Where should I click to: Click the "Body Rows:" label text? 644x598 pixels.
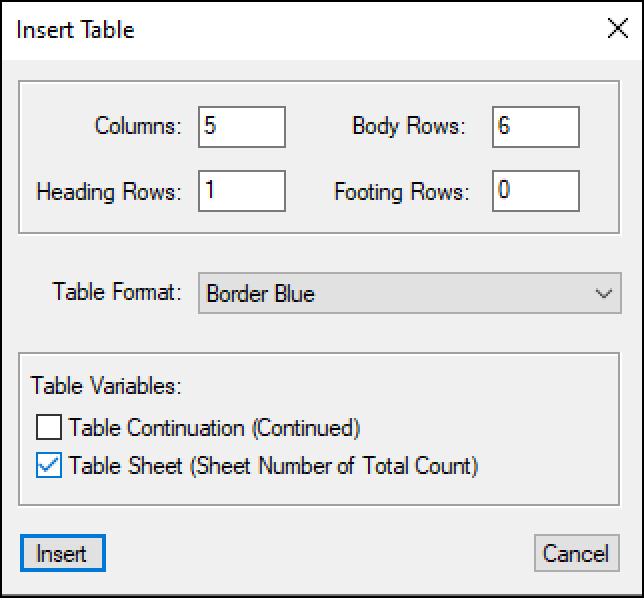pyautogui.click(x=408, y=127)
